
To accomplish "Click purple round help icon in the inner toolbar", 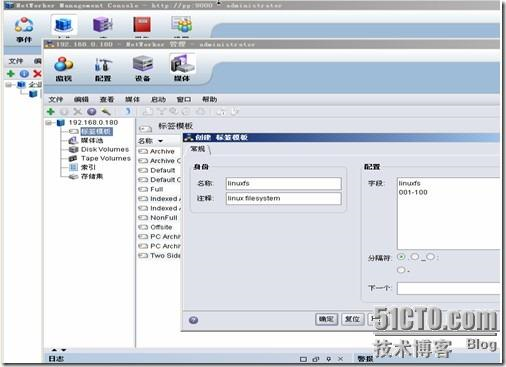I will (91, 112).
